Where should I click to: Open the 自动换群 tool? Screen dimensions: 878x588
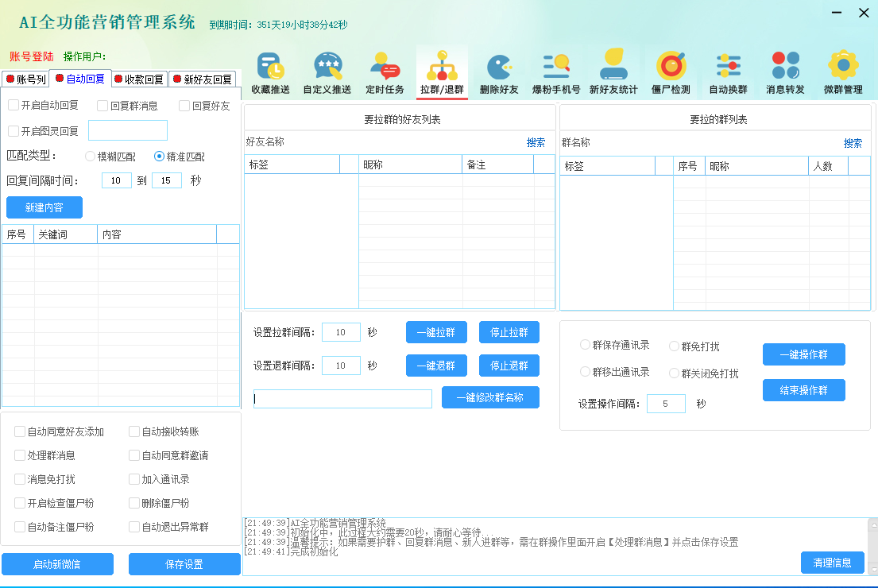click(729, 73)
